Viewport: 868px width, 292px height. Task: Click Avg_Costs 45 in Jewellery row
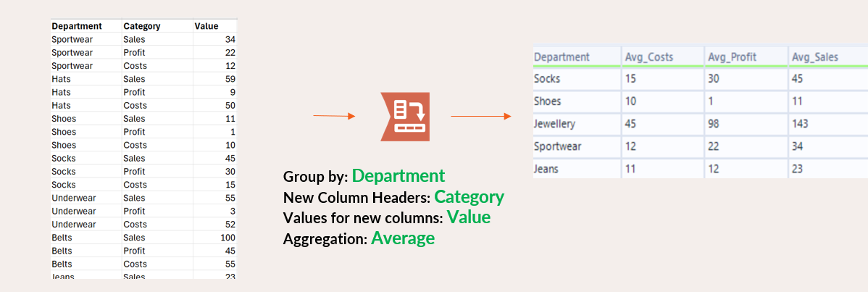coord(630,124)
